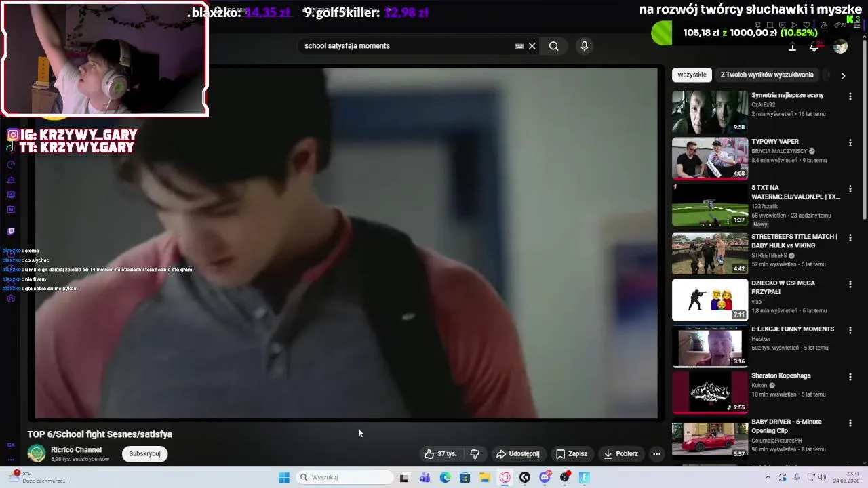Start voice search with microphone icon
Screen dimensions: 868x488
585,46
